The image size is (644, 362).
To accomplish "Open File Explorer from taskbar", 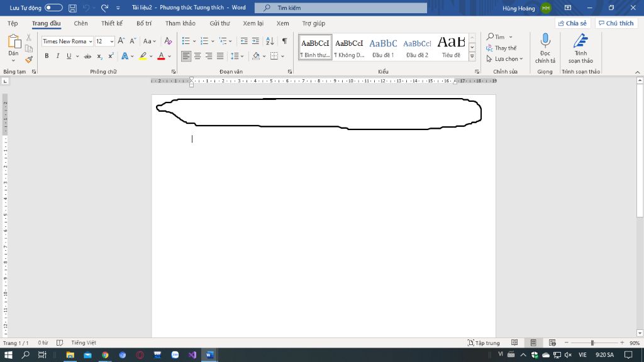I will pos(70,355).
